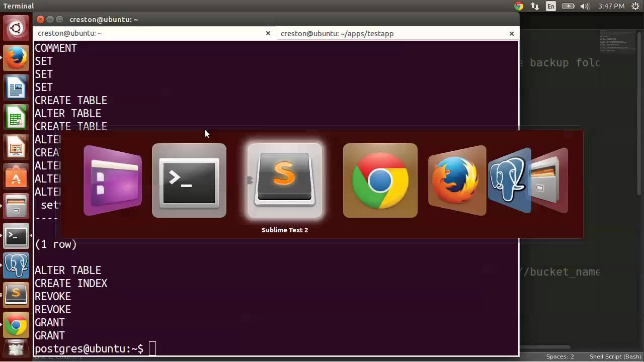
Task: Open Sublime Text from the launcher
Action: click(16, 296)
